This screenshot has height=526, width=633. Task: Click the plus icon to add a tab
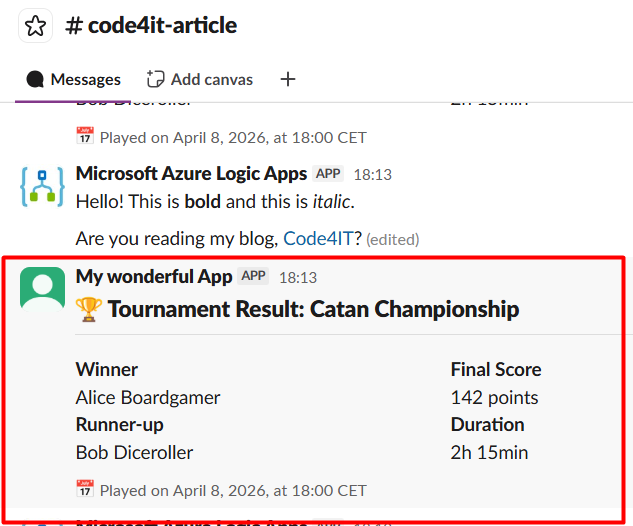[288, 79]
